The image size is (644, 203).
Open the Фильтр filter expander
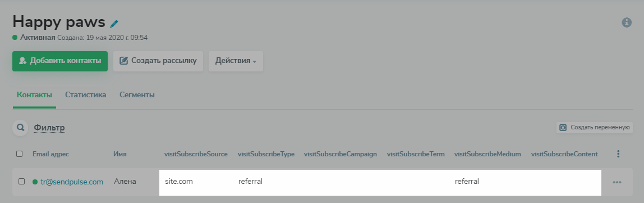click(49, 128)
